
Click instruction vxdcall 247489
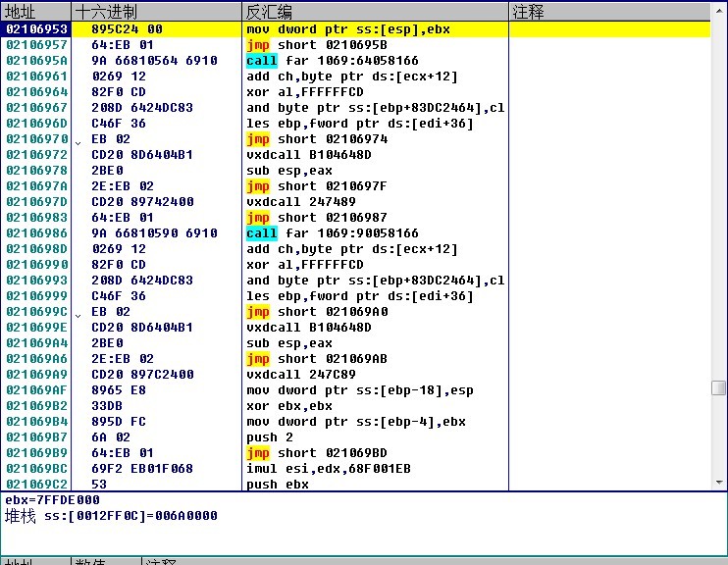[301, 202]
